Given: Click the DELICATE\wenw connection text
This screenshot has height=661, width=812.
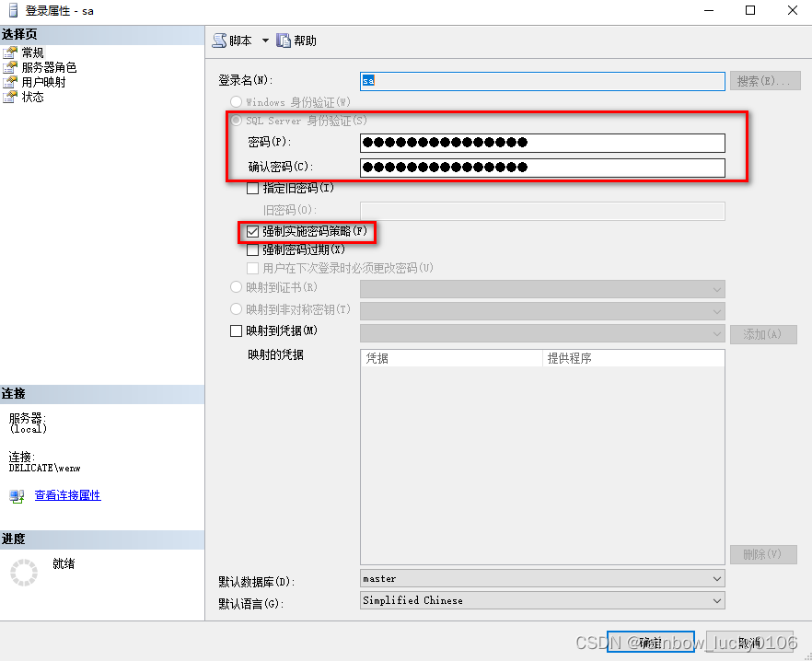Looking at the screenshot, I should pyautogui.click(x=44, y=468).
